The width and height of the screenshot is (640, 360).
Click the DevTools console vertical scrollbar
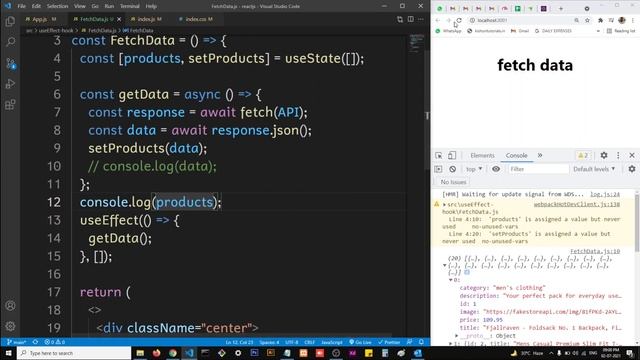click(x=637, y=222)
